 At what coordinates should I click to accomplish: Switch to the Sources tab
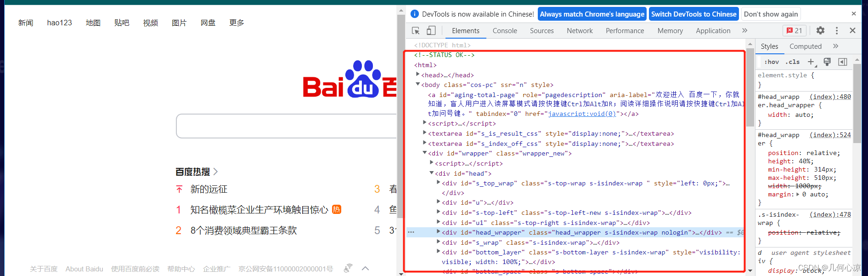[x=542, y=31]
